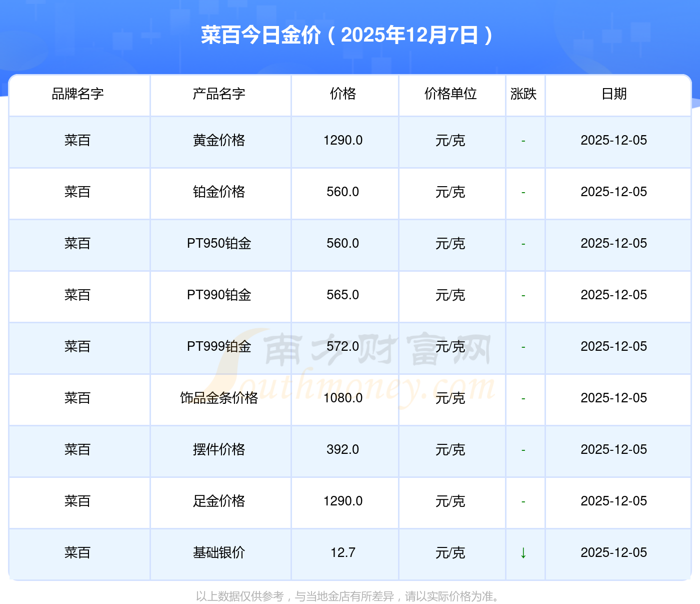
Task: Click the date 2025-12-05 in 足金价格 row
Action: click(614, 501)
